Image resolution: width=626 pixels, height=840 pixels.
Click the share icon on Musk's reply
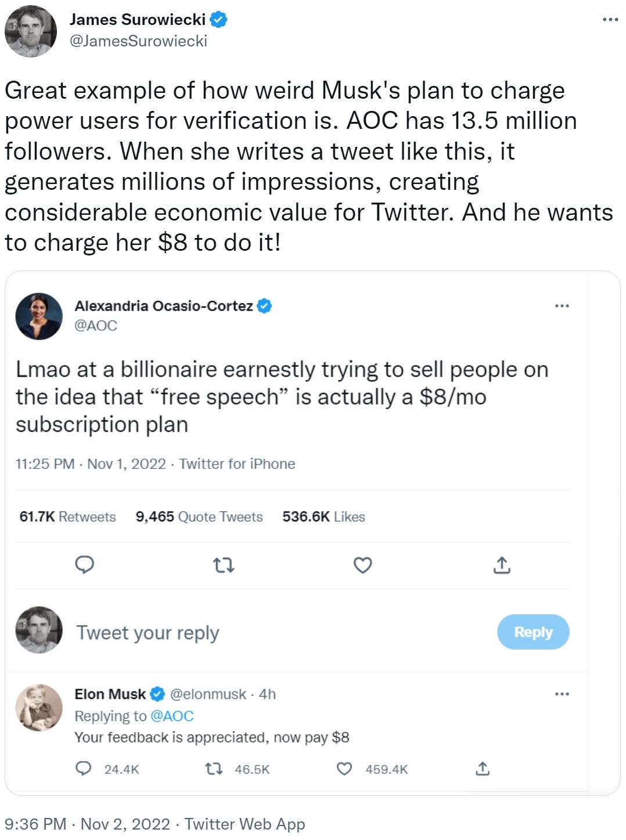coord(484,769)
